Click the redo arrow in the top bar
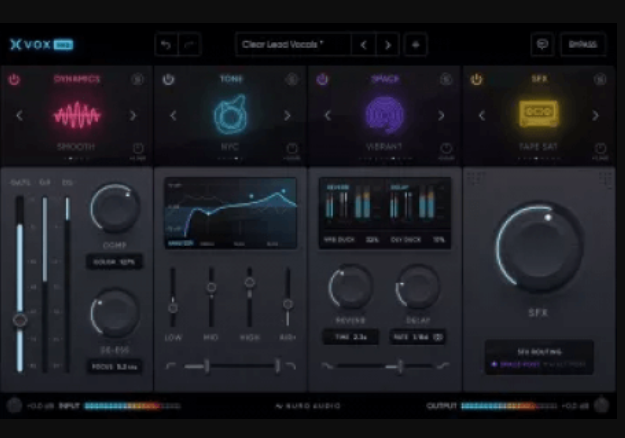The width and height of the screenshot is (625, 438). coord(190,45)
